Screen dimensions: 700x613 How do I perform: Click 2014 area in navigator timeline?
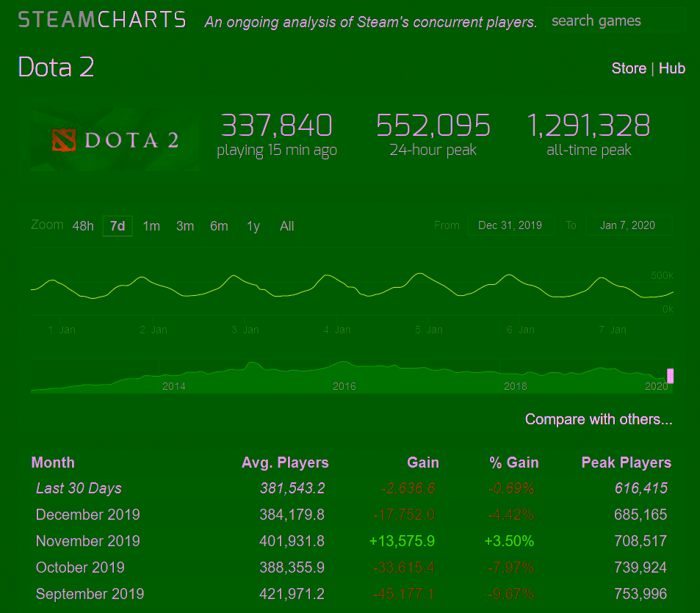tap(174, 386)
